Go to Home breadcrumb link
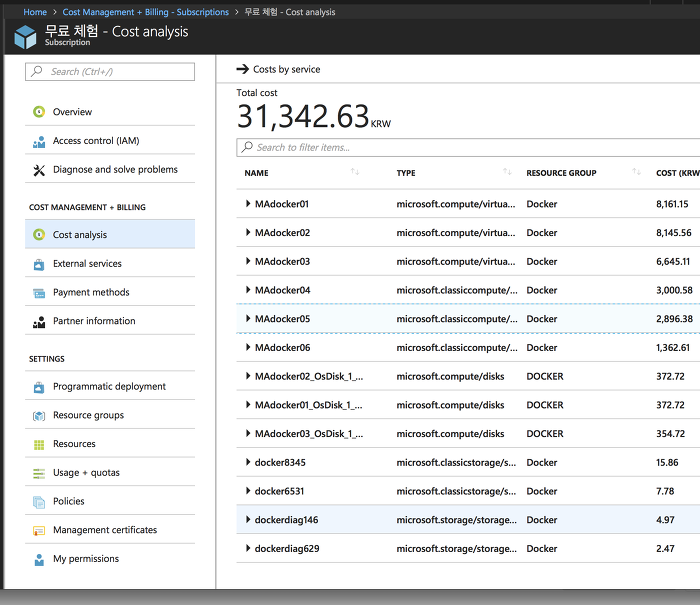Image resolution: width=700 pixels, height=605 pixels. point(35,12)
